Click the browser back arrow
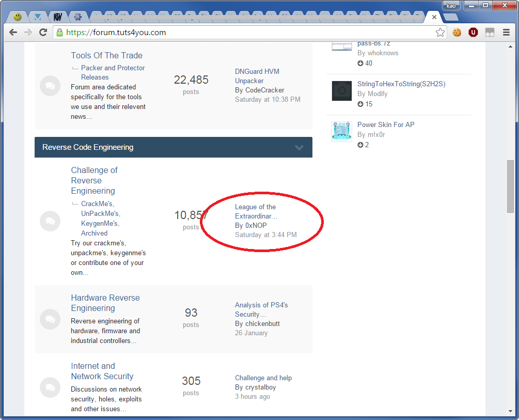The width and height of the screenshot is (519, 420). pyautogui.click(x=13, y=33)
